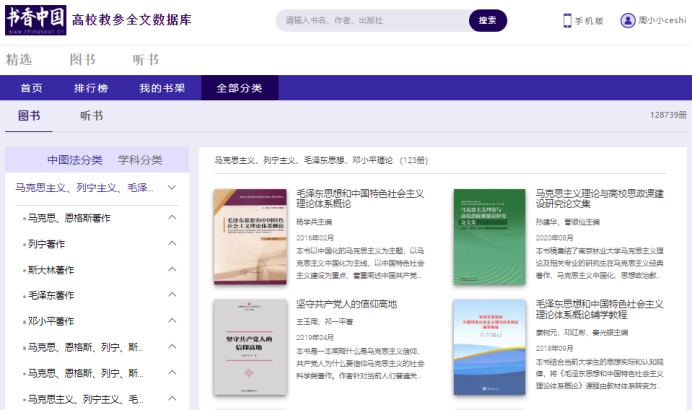
Task: Collapse the 马克思主义、列宁主义 top category
Action: [172, 187]
